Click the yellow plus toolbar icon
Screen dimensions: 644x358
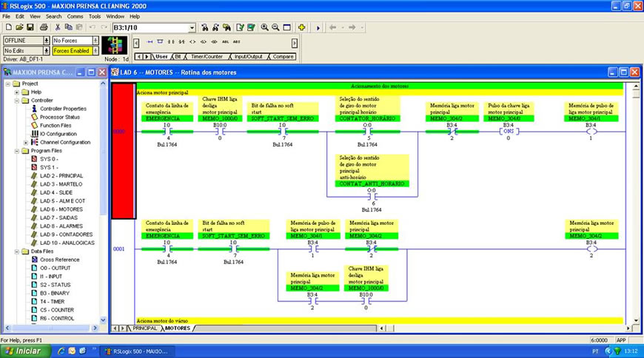pos(302,27)
